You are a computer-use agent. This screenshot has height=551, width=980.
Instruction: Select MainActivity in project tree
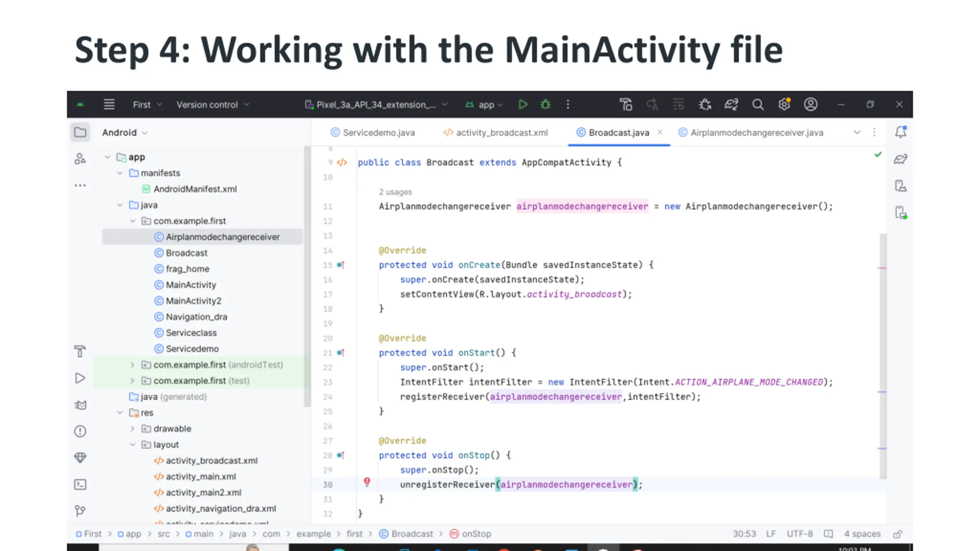[191, 285]
